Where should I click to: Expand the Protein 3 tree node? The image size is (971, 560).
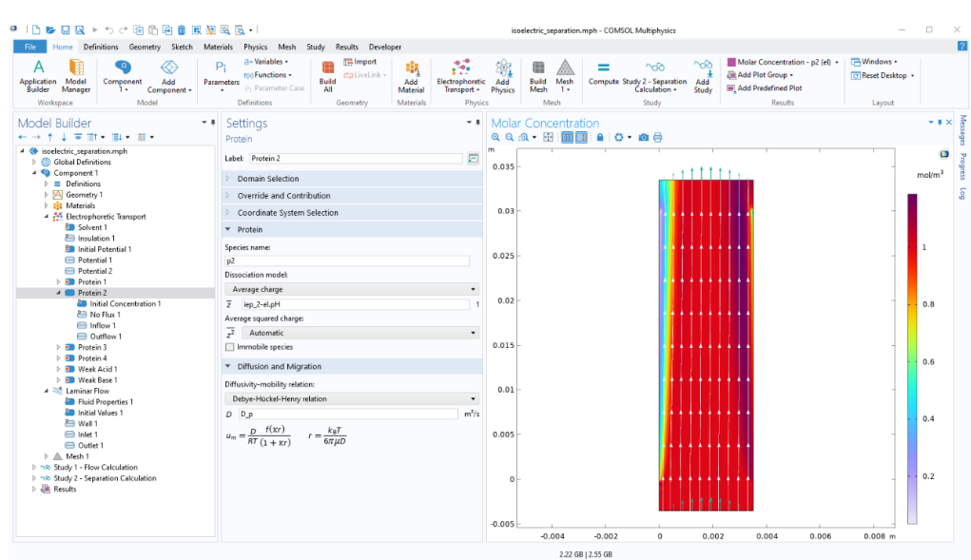(x=59, y=348)
